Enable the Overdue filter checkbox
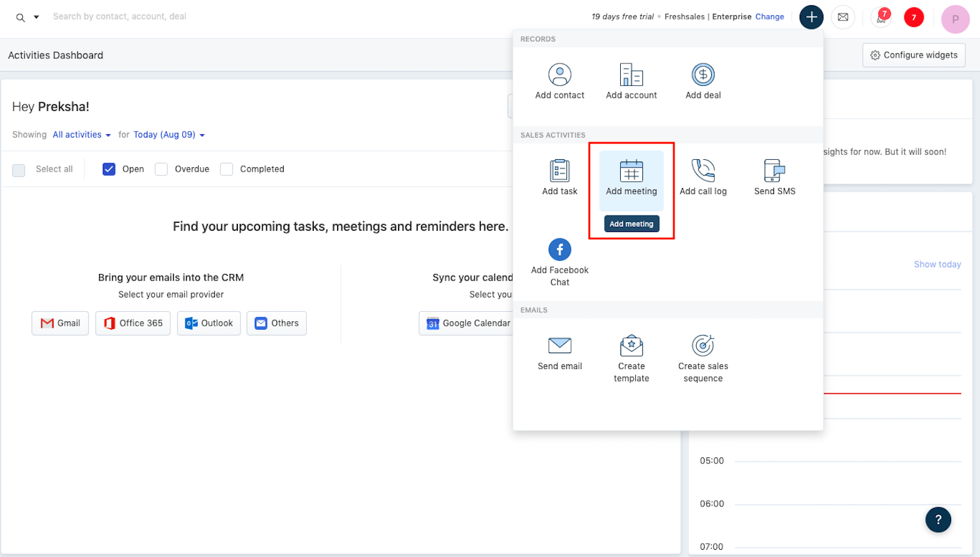The width and height of the screenshot is (980, 557). coord(161,169)
